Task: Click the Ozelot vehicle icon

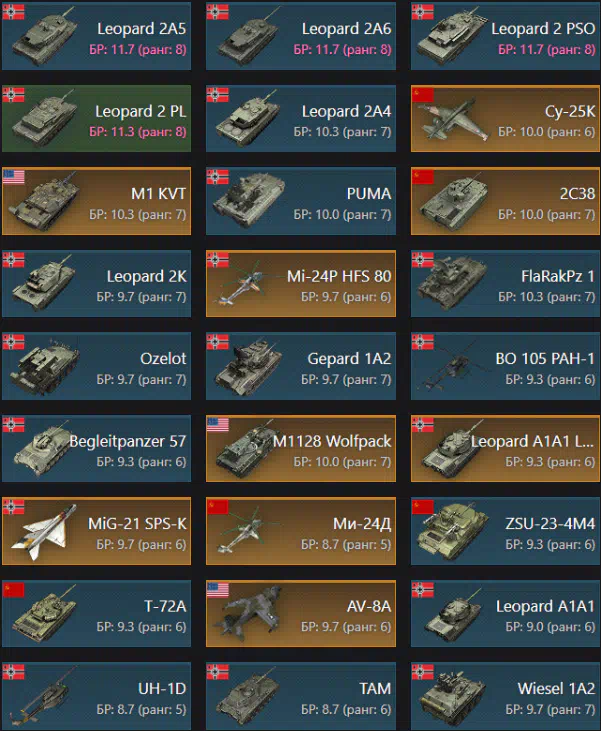Action: pyautogui.click(x=45, y=367)
